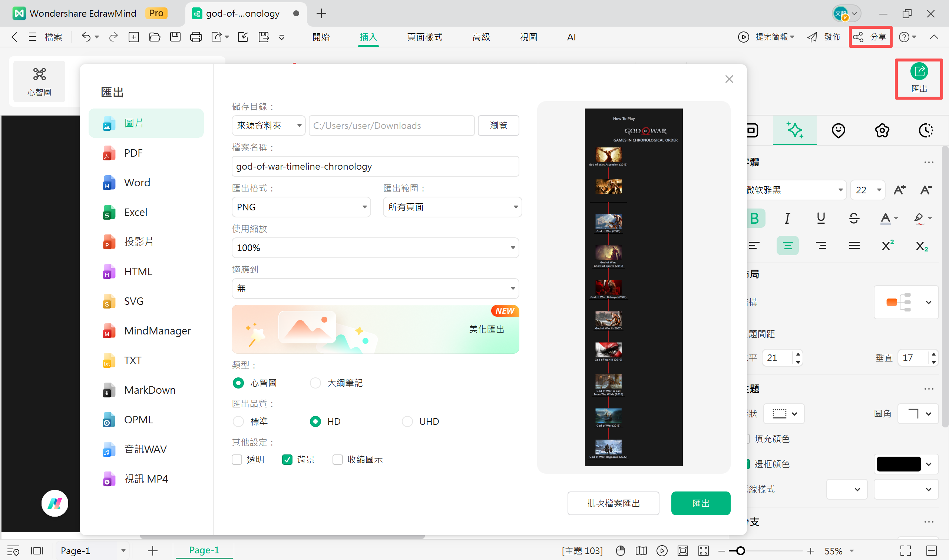Open the 檔案 menu
The width and height of the screenshot is (949, 560).
(x=53, y=37)
